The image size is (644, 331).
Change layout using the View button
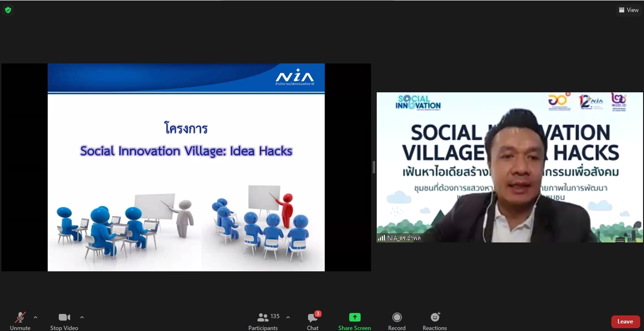point(629,10)
